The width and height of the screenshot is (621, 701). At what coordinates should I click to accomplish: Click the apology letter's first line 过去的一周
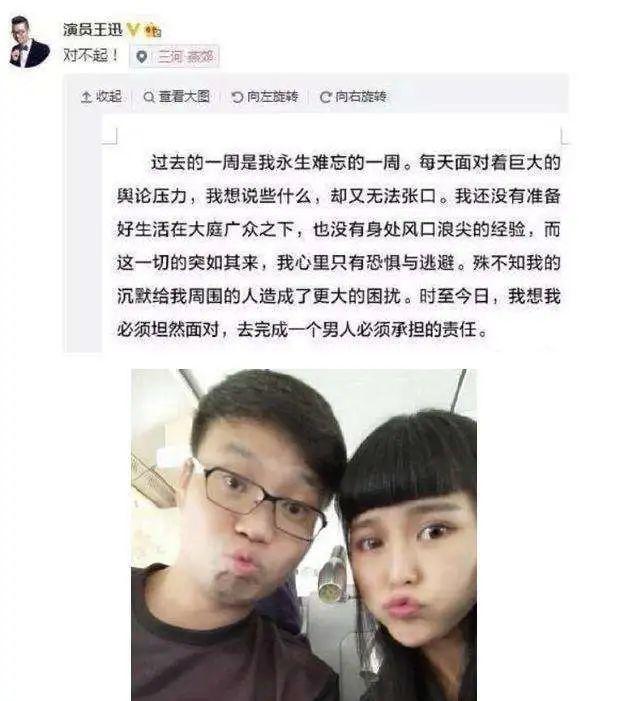(356, 162)
